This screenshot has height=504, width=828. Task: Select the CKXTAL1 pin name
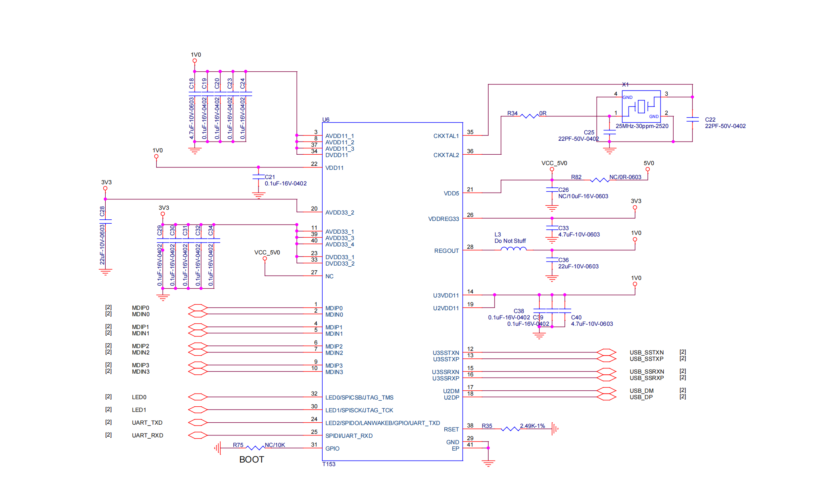(x=446, y=136)
